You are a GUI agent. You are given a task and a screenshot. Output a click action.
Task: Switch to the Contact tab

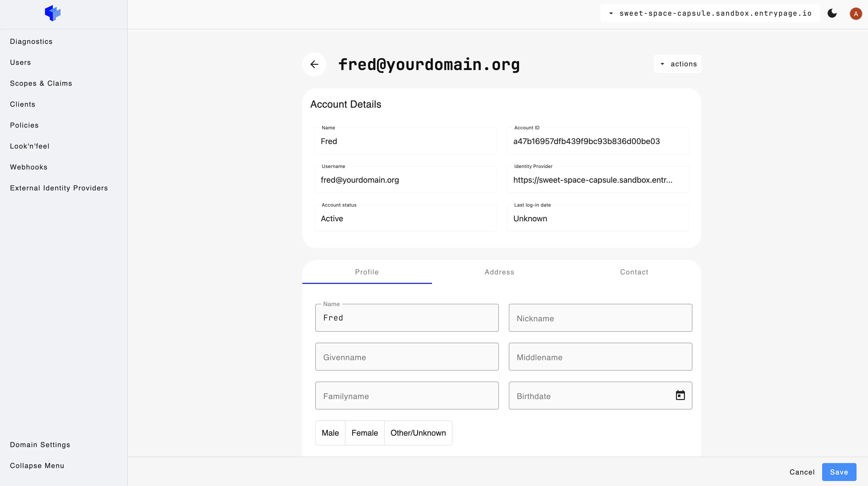634,272
